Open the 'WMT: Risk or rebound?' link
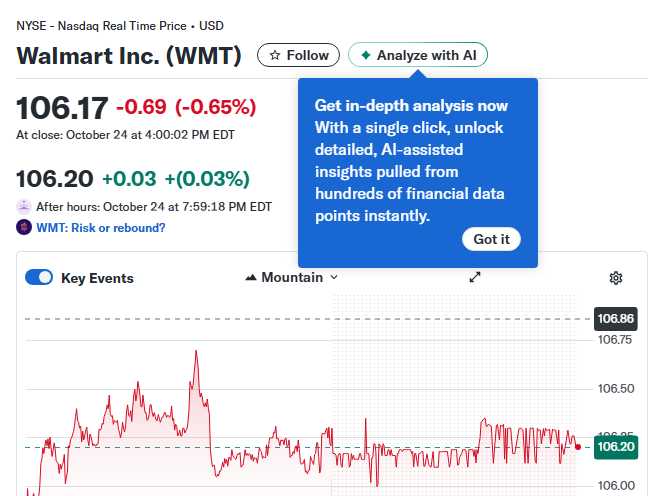 pyautogui.click(x=100, y=228)
